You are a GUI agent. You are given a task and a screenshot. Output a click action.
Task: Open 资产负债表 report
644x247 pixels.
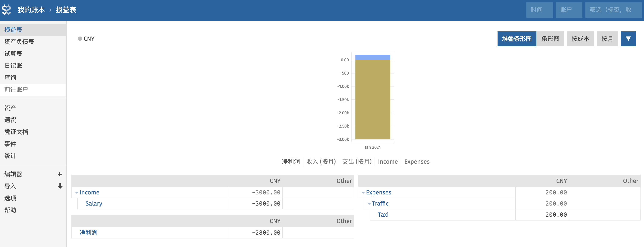[33, 42]
